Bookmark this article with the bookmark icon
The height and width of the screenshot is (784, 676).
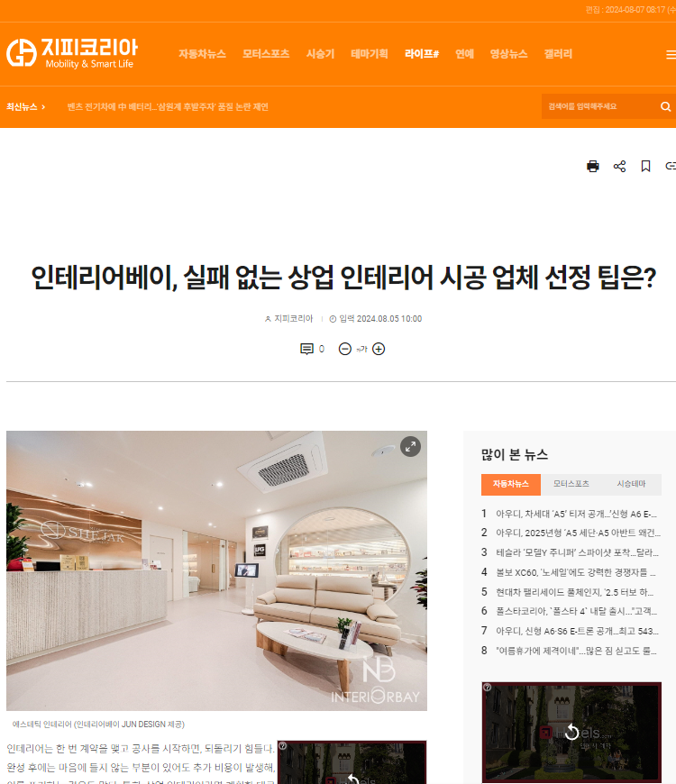pos(645,166)
